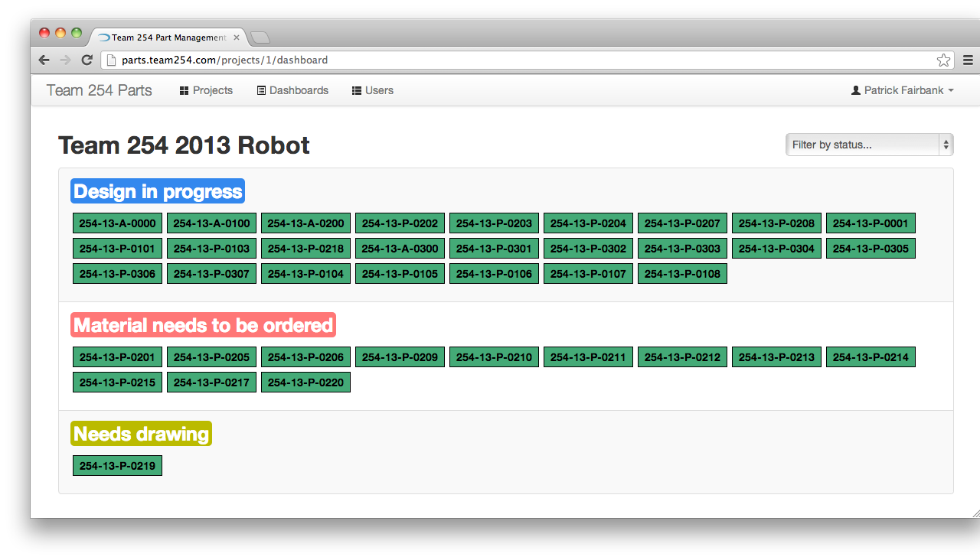
Task: Click the browser forward arrow
Action: coord(65,60)
